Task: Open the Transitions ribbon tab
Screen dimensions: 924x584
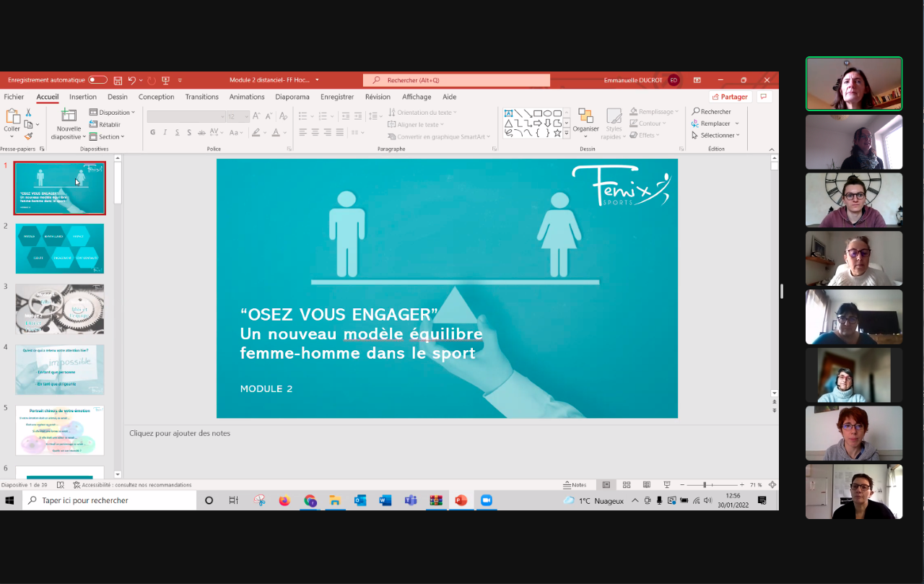Action: click(x=201, y=97)
